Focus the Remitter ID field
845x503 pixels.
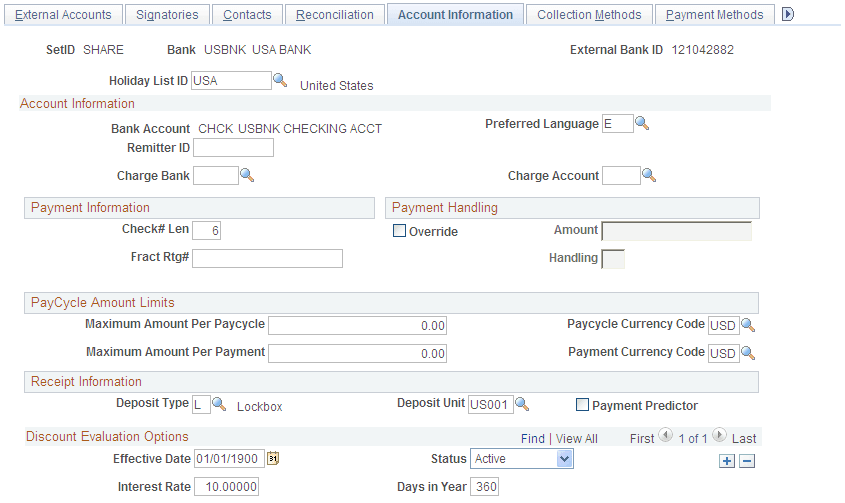[x=233, y=148]
